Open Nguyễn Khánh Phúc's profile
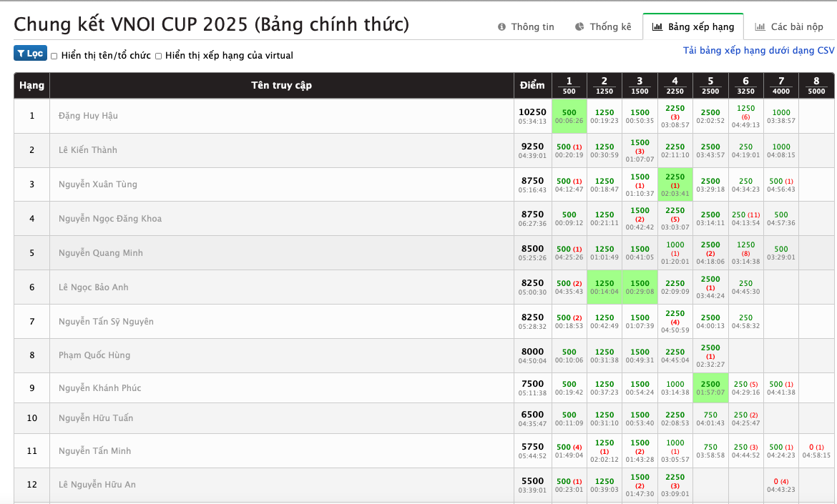837x504 pixels. click(x=100, y=388)
